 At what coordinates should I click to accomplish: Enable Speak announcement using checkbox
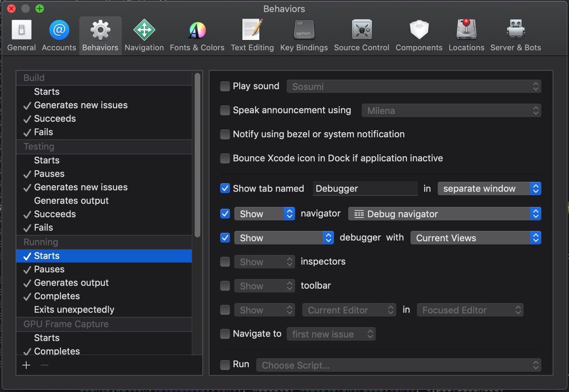tap(225, 110)
